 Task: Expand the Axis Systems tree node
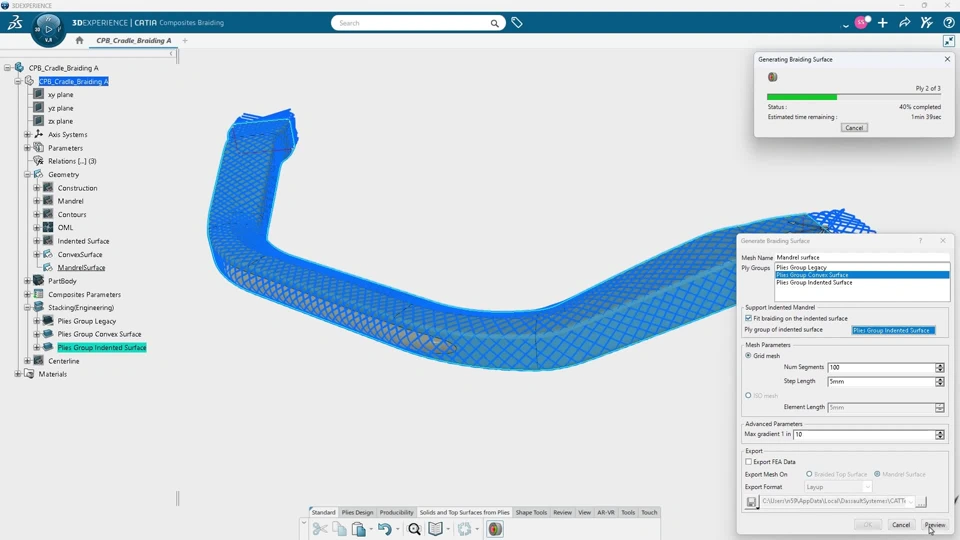[27, 135]
